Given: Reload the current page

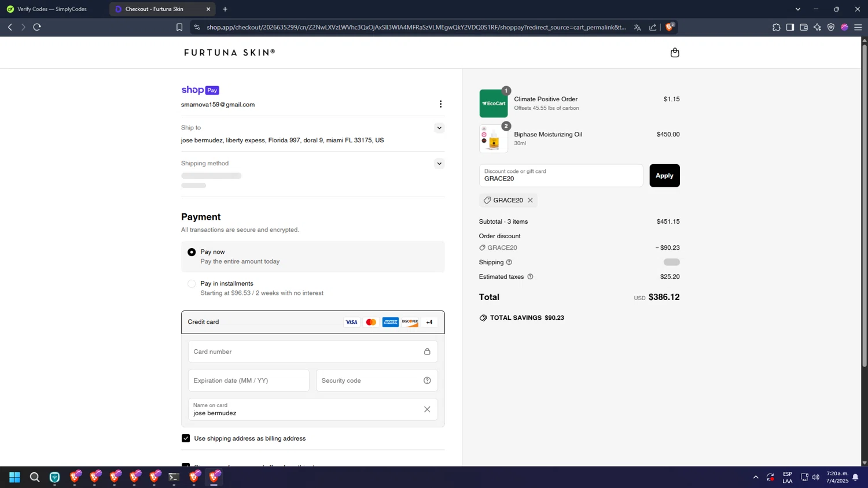Looking at the screenshot, I should click(x=37, y=27).
